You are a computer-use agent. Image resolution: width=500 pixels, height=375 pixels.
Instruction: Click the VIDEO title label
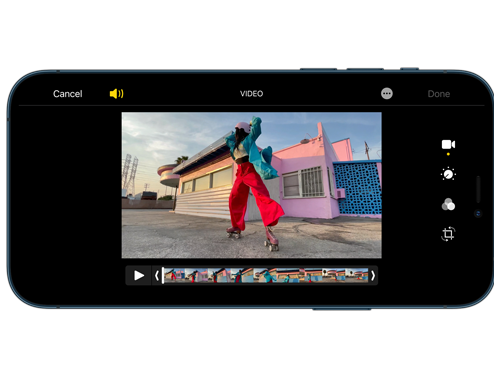pyautogui.click(x=252, y=94)
